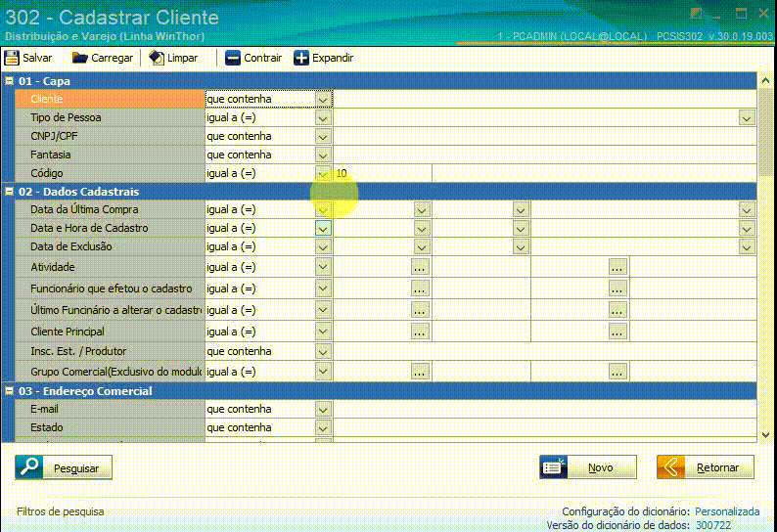777x532 pixels.
Task: Click second ellipsis button for Funcionário que efetuou o cadastro
Action: (617, 288)
